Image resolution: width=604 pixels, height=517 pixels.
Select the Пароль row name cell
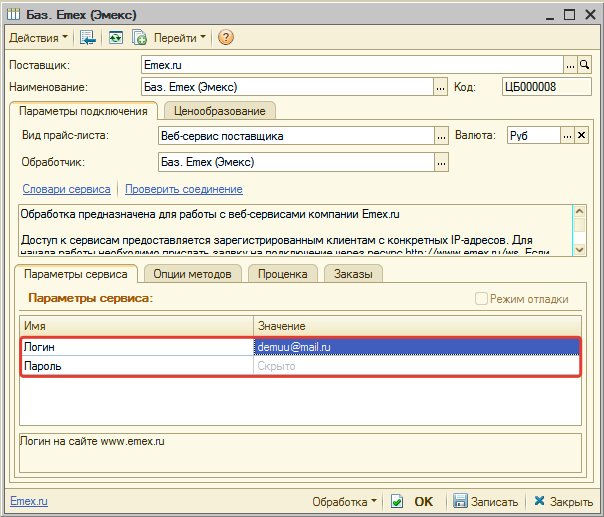[x=138, y=366]
